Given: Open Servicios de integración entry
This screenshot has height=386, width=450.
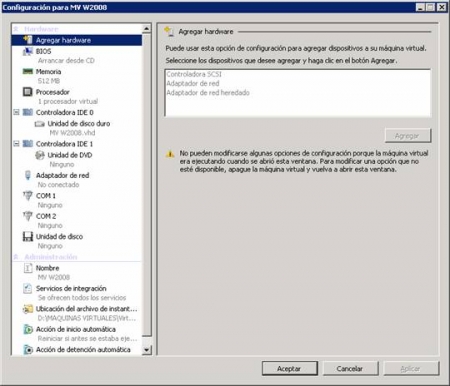Looking at the screenshot, I should [x=71, y=288].
